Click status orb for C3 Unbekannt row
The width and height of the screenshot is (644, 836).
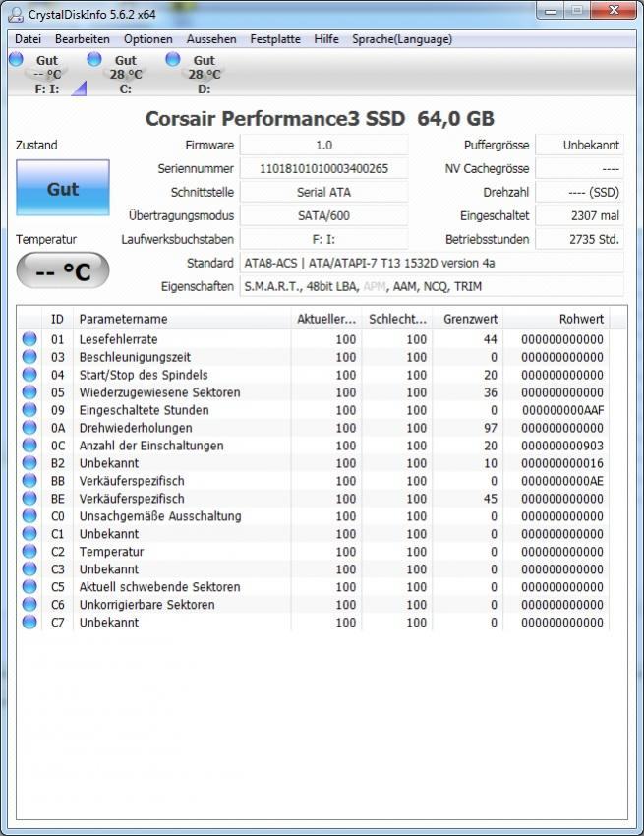pyautogui.click(x=29, y=568)
